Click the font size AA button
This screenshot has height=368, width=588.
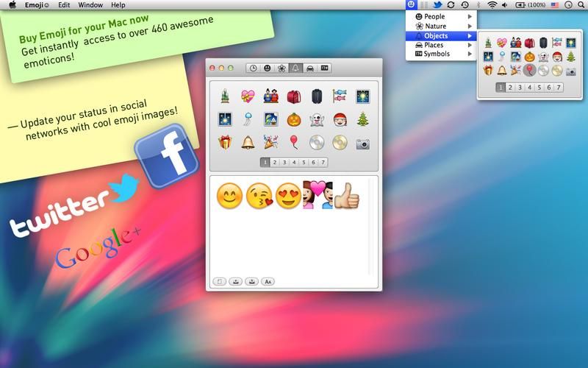(x=268, y=281)
